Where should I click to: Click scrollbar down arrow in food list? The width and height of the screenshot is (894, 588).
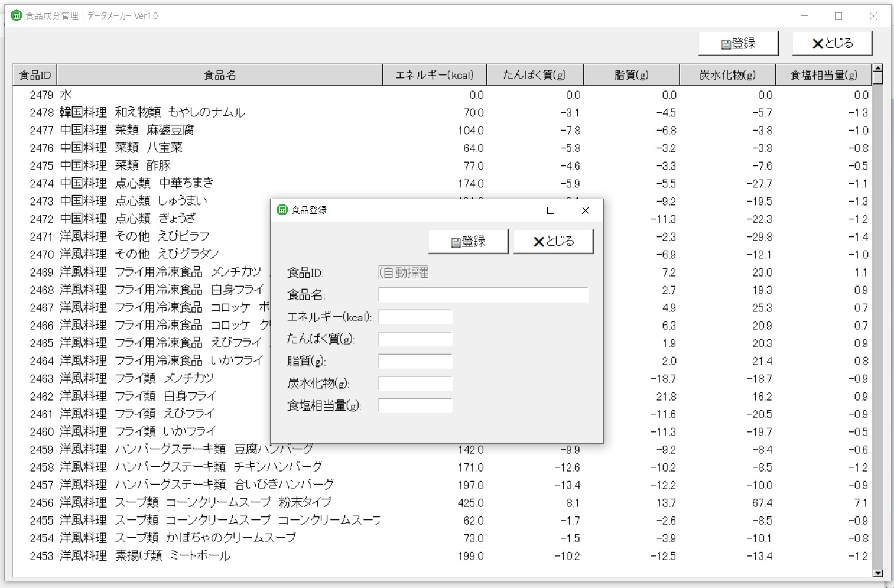(x=877, y=573)
